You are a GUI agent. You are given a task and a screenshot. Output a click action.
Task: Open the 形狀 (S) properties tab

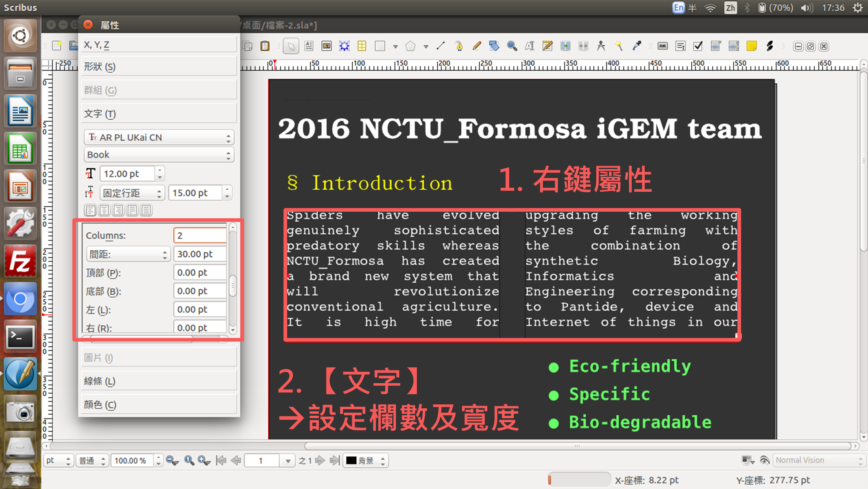pyautogui.click(x=159, y=67)
